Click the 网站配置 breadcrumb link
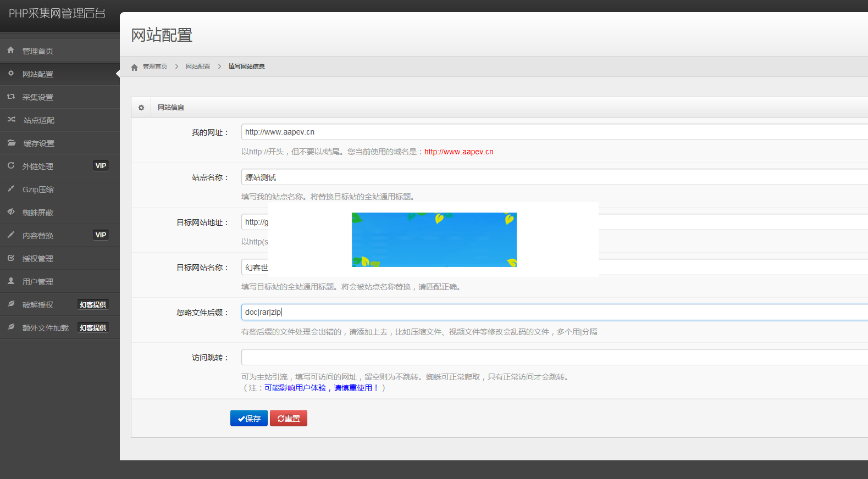The image size is (868, 479). tap(198, 66)
